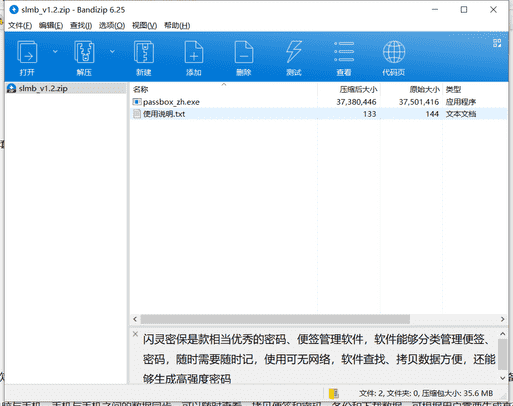The height and width of the screenshot is (406, 513).
Task: Click the 删除 (Delete) toolbar icon
Action: point(244,52)
